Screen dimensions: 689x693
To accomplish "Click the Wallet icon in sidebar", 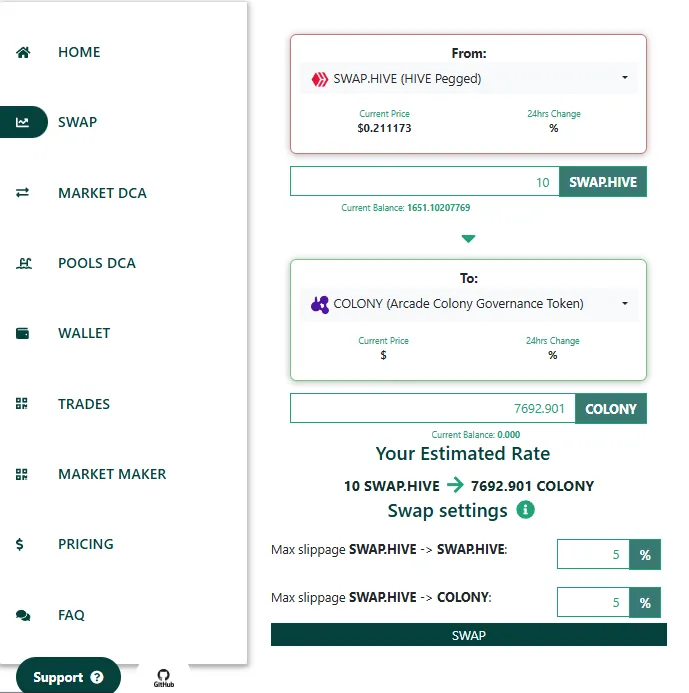I will pos(23,333).
